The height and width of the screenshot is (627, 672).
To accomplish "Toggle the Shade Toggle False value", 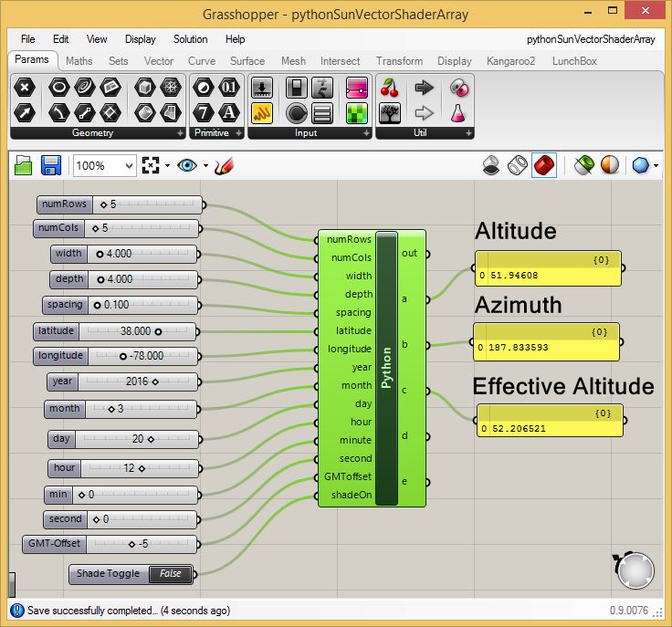I will (170, 574).
